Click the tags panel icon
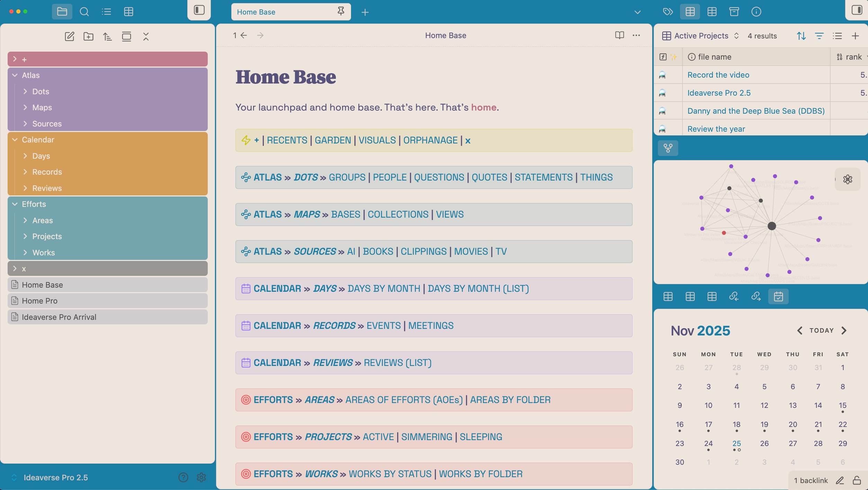 pos(668,12)
